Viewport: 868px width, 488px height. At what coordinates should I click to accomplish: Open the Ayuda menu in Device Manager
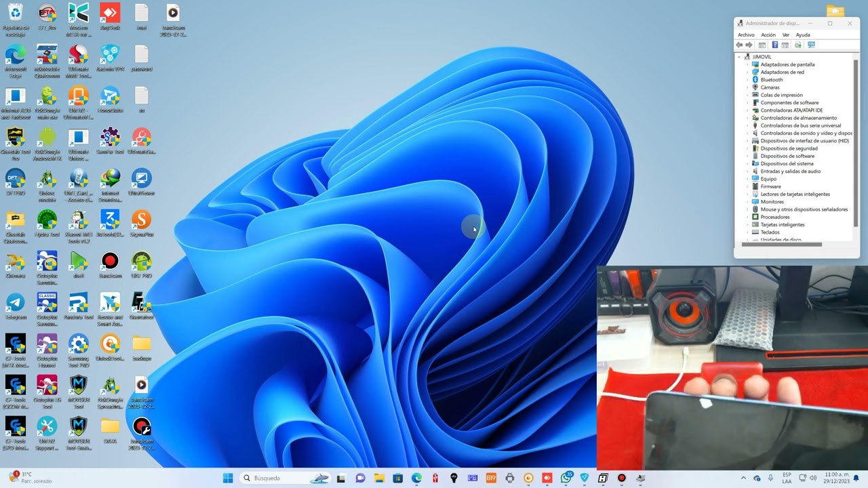[x=803, y=35]
